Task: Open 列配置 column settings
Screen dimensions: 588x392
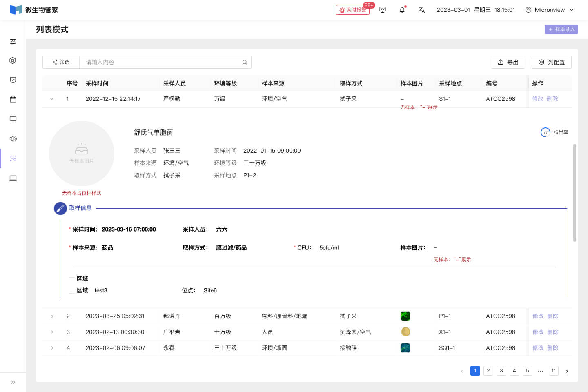Action: tap(552, 62)
